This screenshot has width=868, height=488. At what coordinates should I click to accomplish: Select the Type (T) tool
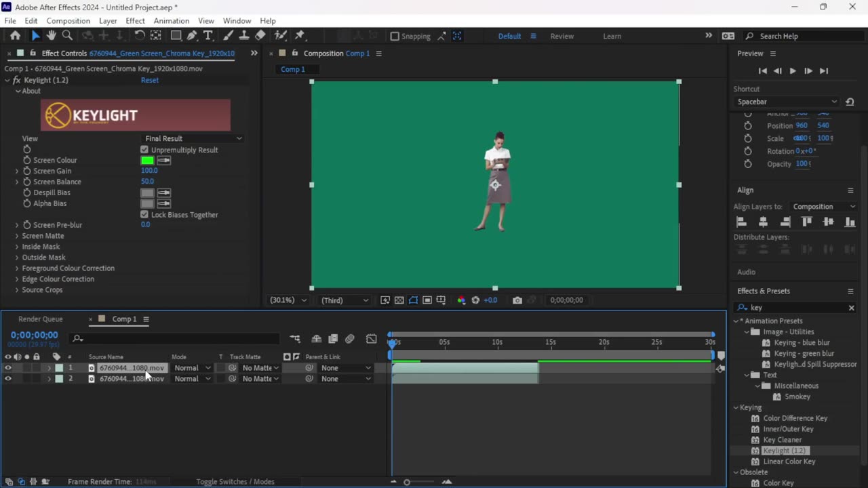pyautogui.click(x=208, y=36)
